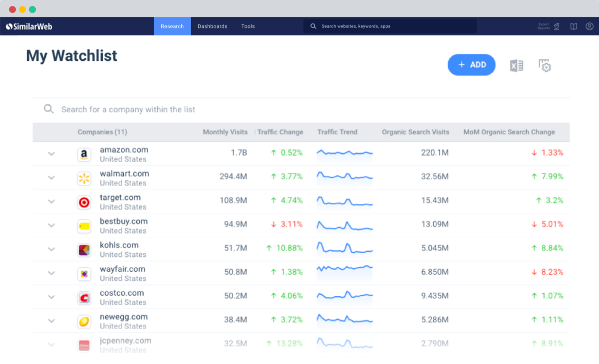The height and width of the screenshot is (364, 599).
Task: Sort by MoM Organic Search Change header
Action: [509, 132]
